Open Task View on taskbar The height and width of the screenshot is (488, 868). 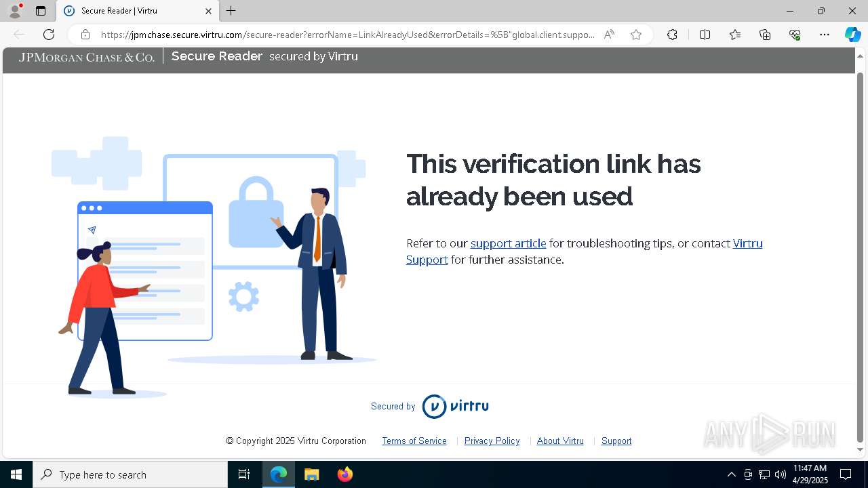(244, 474)
